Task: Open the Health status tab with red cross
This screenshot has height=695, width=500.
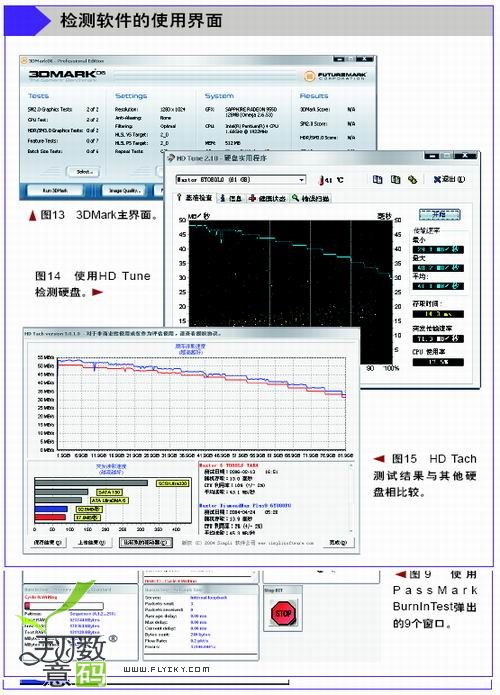Action: point(267,198)
